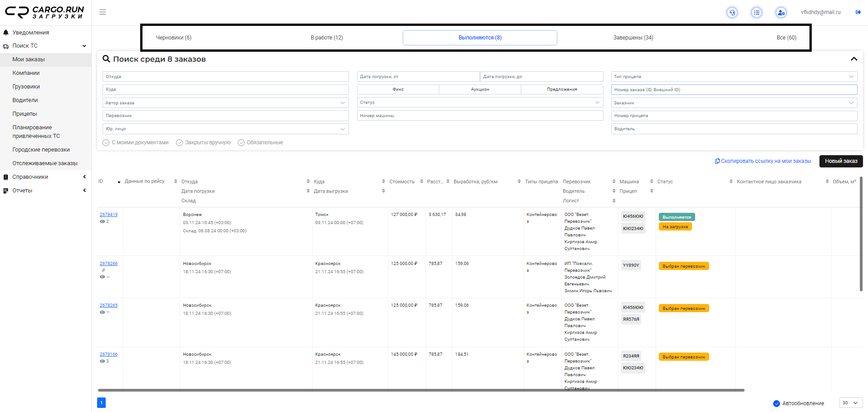This screenshot has width=868, height=412.
Task: Click the table horizontal scrollbar
Action: pyautogui.click(x=421, y=390)
